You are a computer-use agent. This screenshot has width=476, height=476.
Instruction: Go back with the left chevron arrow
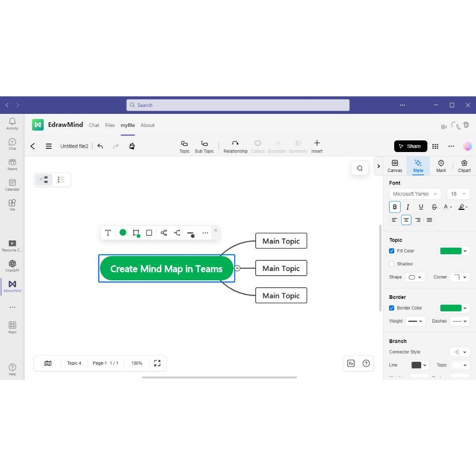[x=33, y=146]
